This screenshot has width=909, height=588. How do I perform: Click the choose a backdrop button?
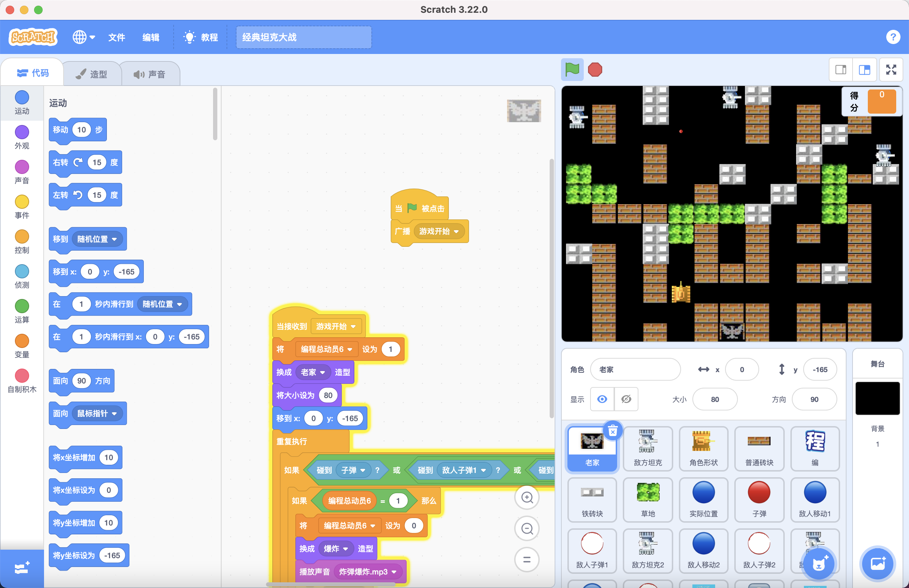coord(877,563)
